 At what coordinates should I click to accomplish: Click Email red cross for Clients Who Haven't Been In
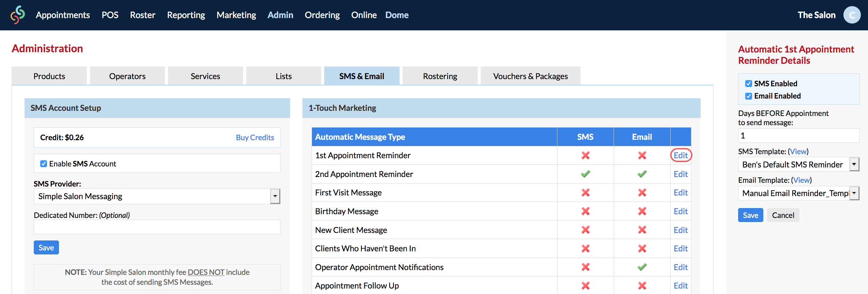point(642,249)
